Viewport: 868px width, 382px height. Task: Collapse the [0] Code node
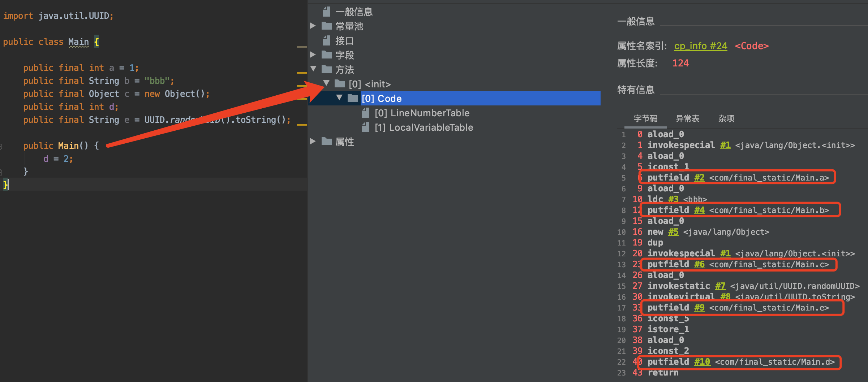pyautogui.click(x=339, y=97)
